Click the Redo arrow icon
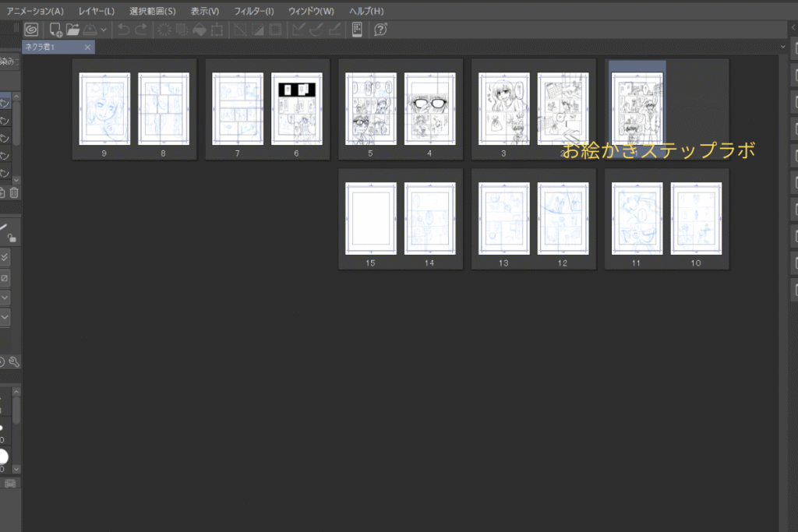798x532 pixels. 141,30
